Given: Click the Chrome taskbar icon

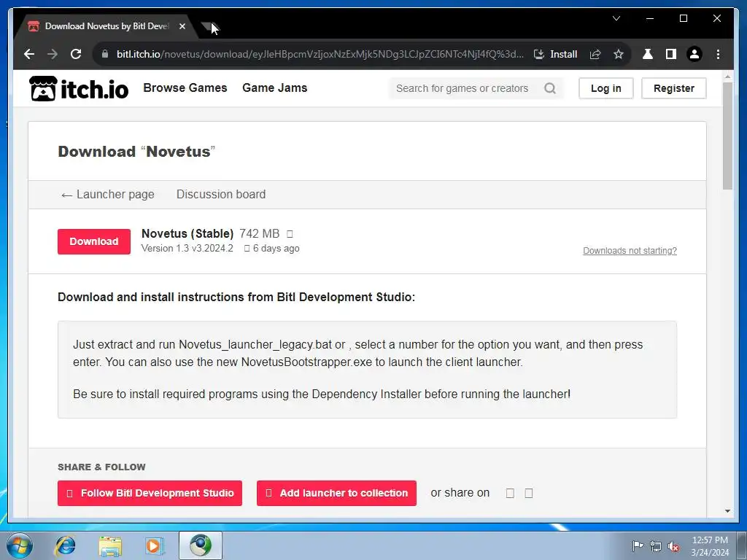Looking at the screenshot, I should (200, 545).
